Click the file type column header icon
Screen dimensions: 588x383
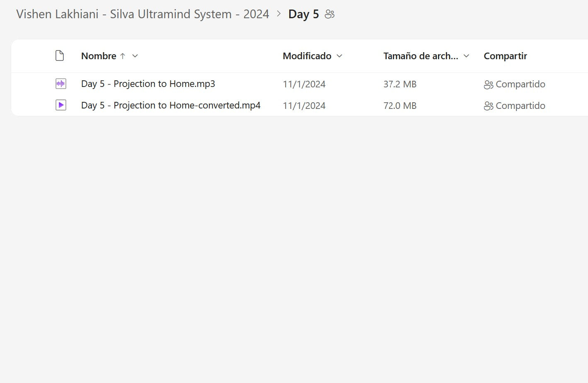point(60,55)
